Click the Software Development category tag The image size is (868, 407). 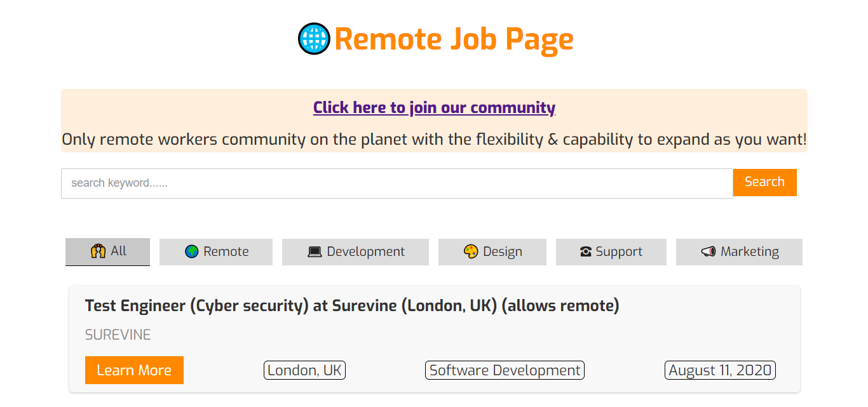(505, 370)
